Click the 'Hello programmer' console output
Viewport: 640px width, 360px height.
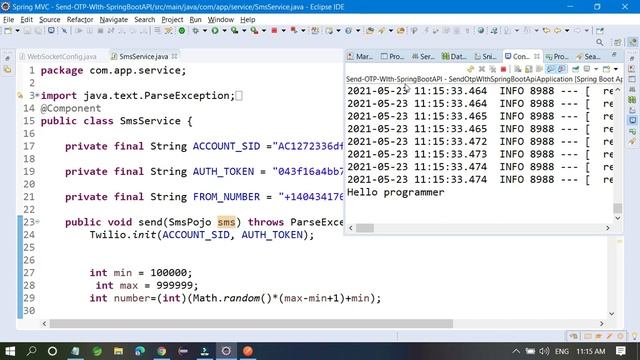point(396,192)
